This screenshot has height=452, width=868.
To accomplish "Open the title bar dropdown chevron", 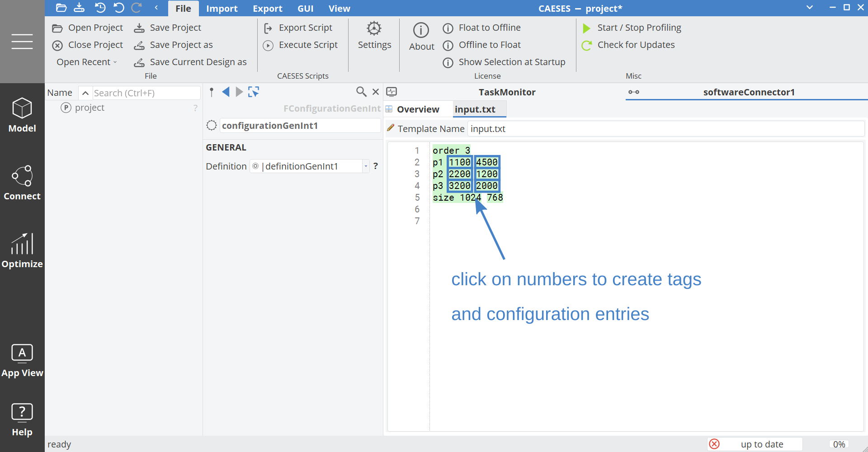I will 810,7.
